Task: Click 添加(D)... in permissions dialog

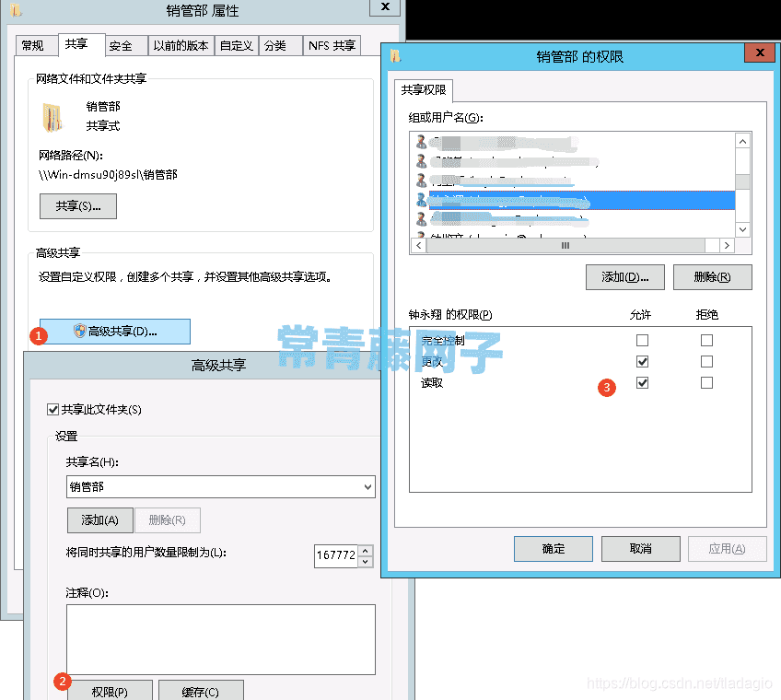Action: [625, 277]
